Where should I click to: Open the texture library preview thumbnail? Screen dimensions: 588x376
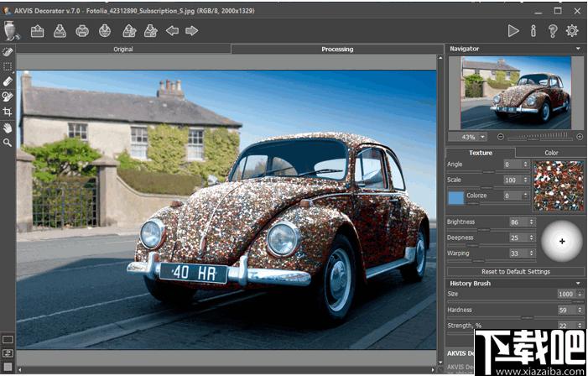point(559,185)
